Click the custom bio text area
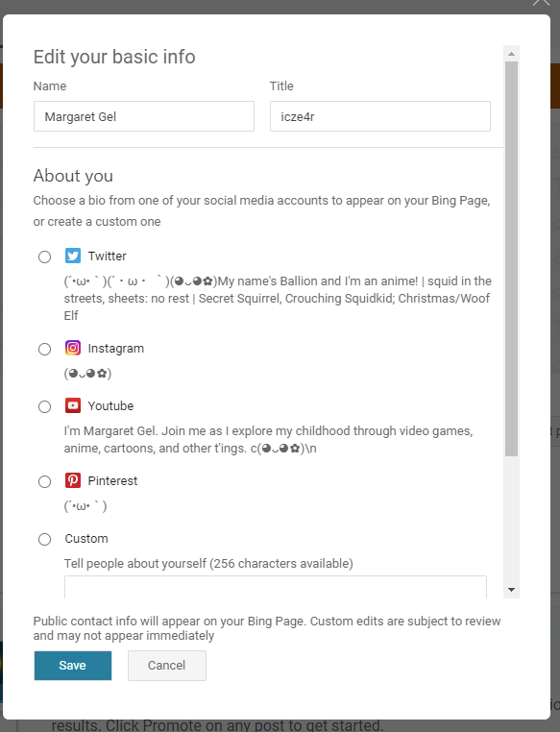560x732 pixels. click(x=276, y=587)
